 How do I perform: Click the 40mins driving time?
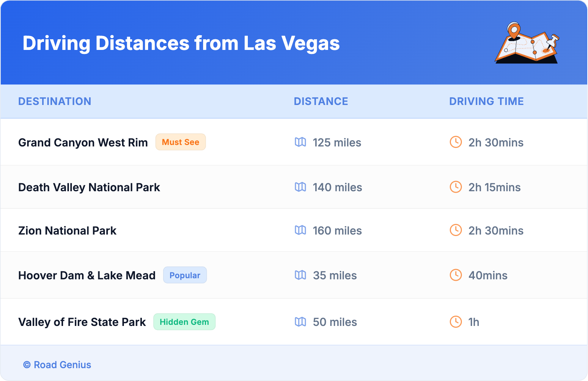[x=488, y=275]
